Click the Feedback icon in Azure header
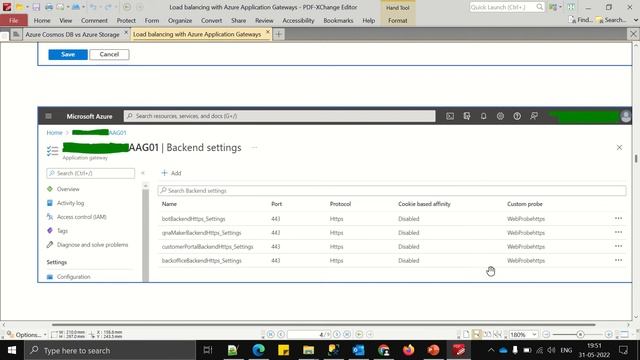640x360 pixels. click(533, 116)
